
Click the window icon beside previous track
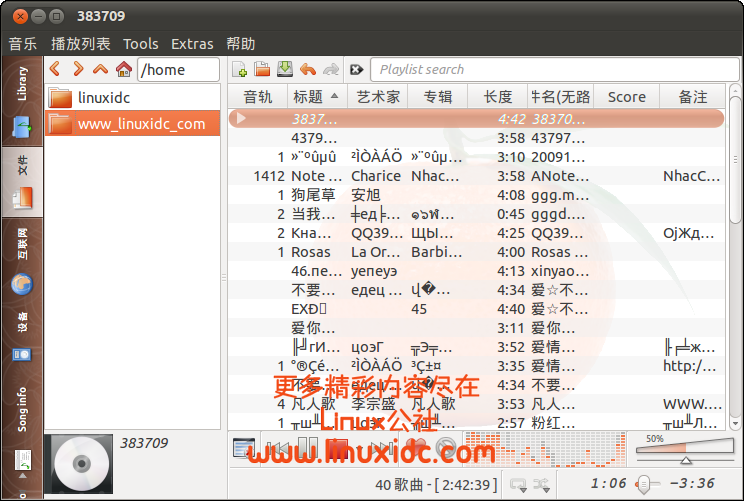(x=244, y=448)
